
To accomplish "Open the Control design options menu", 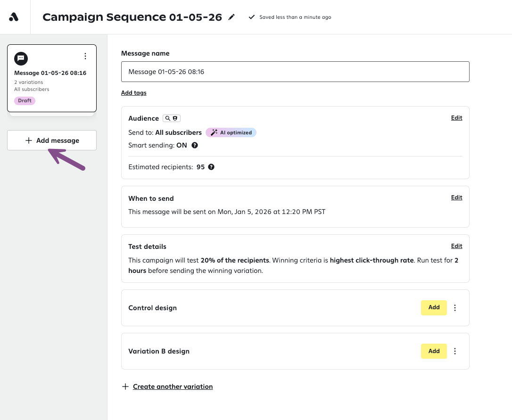I will pos(455,308).
